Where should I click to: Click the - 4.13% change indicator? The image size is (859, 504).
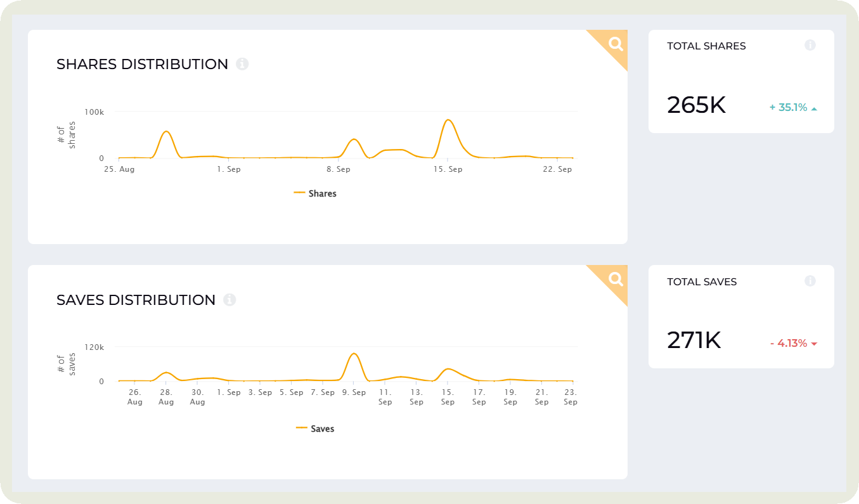pos(788,344)
